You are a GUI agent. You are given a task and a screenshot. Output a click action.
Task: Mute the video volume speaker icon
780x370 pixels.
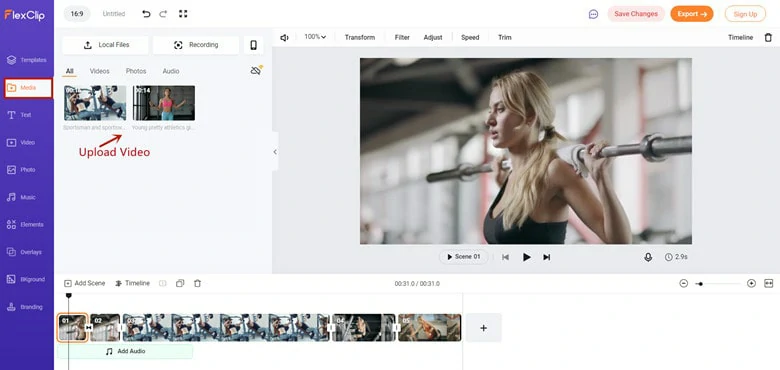click(284, 37)
